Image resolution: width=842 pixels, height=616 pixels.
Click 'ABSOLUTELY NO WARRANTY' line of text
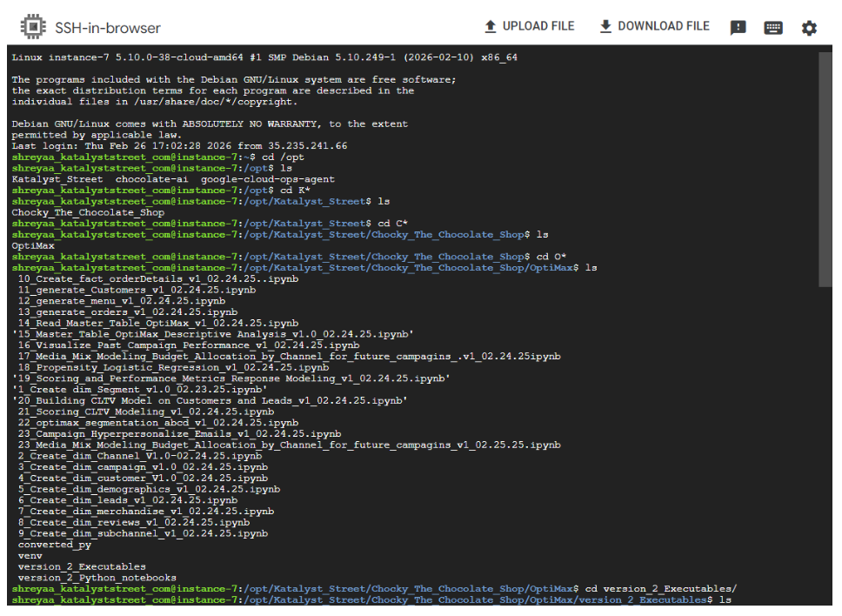[210, 124]
